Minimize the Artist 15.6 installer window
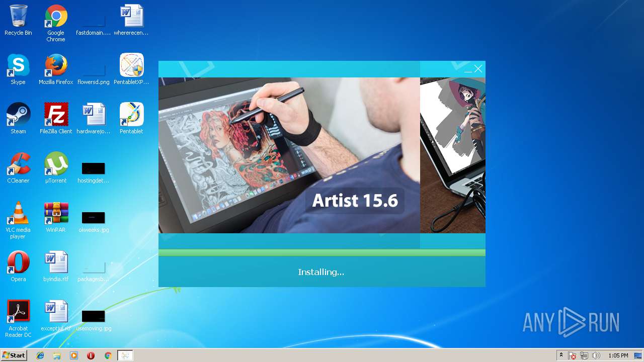Image resolution: width=644 pixels, height=362 pixels. 468,69
